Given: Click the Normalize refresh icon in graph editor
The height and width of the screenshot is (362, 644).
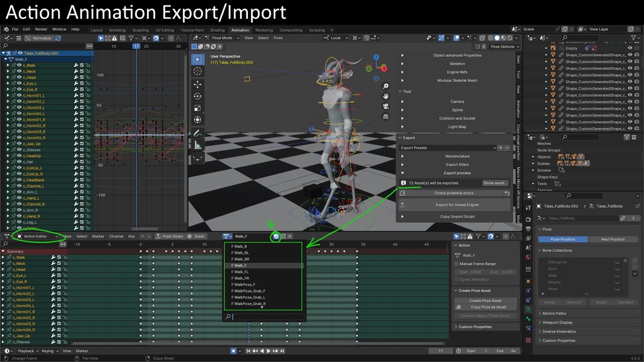Looking at the screenshot, I should [58, 38].
